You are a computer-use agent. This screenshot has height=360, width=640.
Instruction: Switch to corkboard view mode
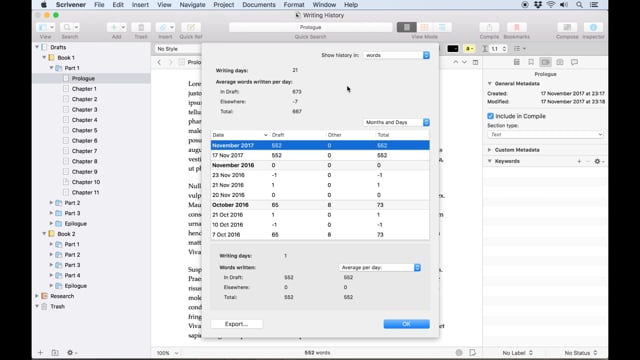tap(424, 27)
